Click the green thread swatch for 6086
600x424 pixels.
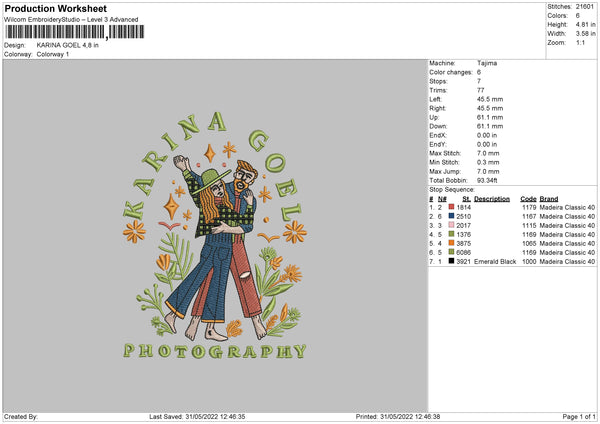click(451, 252)
